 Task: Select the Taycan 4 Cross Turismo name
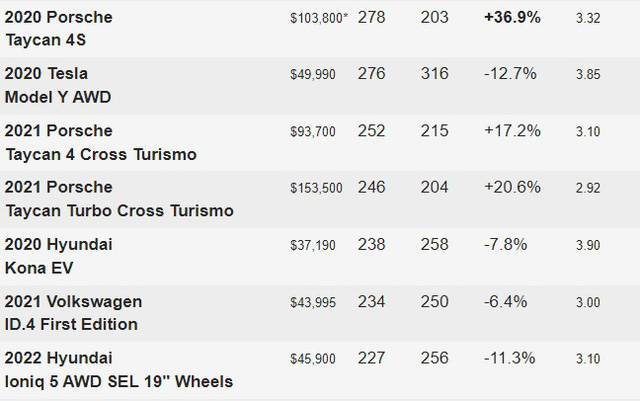101,143
